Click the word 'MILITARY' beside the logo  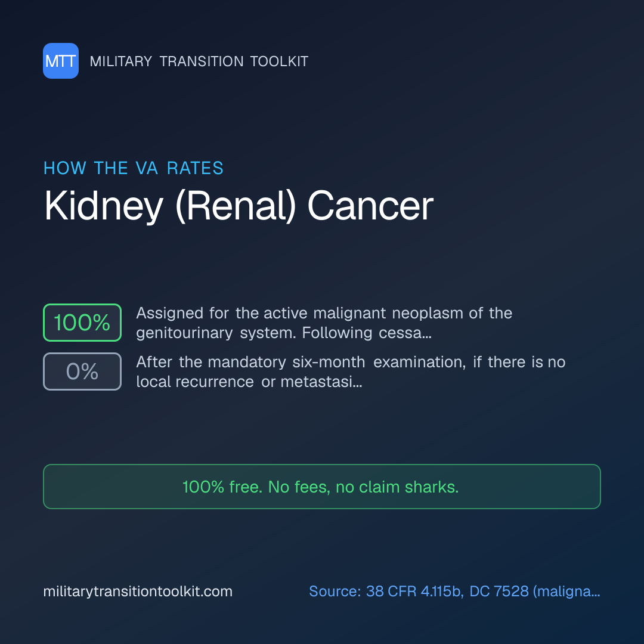point(120,61)
